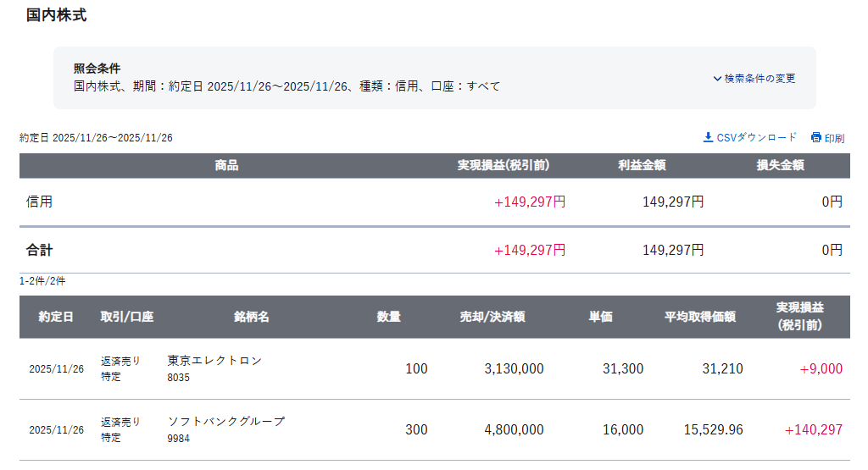Click the 約定日 column header
The width and height of the screenshot is (868, 470).
click(56, 317)
